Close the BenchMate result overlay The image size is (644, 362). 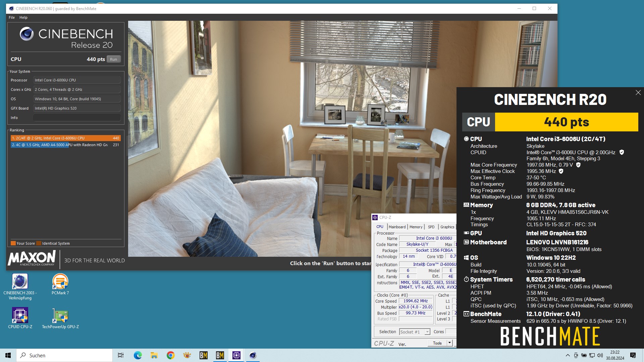638,93
